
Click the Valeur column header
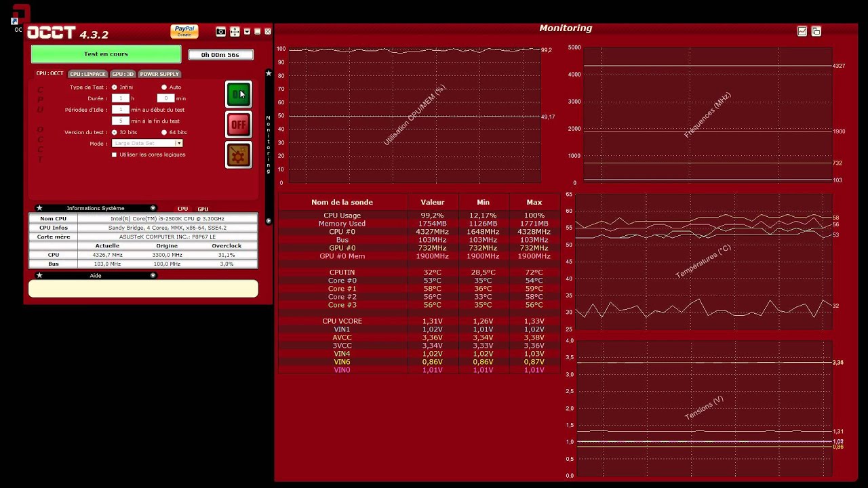(x=433, y=202)
